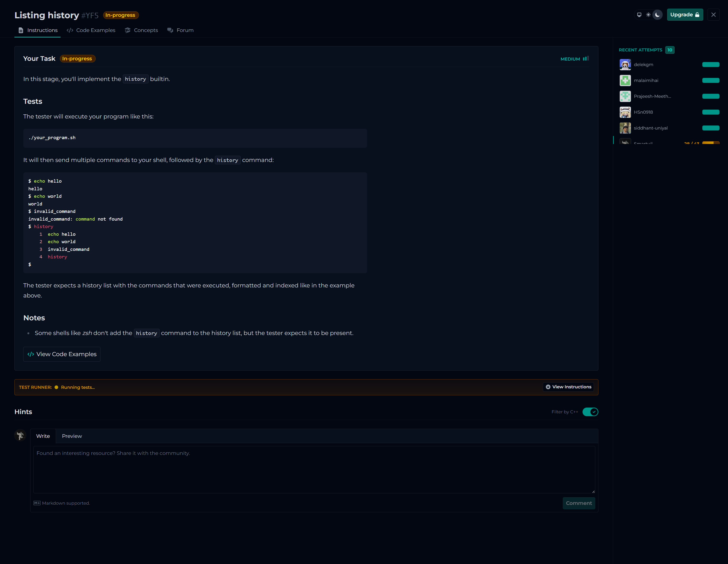Click the Markdown supported icon
Viewport: 728px width, 564px height.
tap(37, 503)
